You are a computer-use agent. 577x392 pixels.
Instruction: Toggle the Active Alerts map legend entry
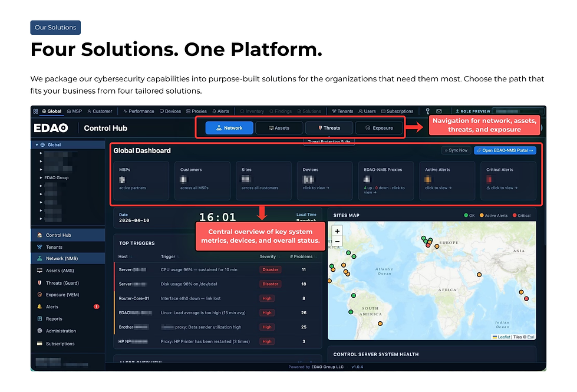pyautogui.click(x=493, y=215)
